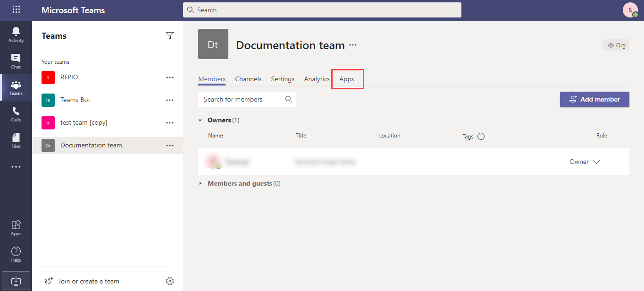
Task: Click the profile avatar at top right
Action: (630, 10)
